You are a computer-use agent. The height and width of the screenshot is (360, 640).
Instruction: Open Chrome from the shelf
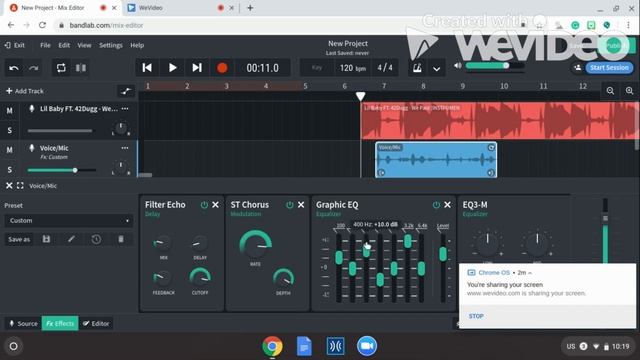pyautogui.click(x=272, y=346)
